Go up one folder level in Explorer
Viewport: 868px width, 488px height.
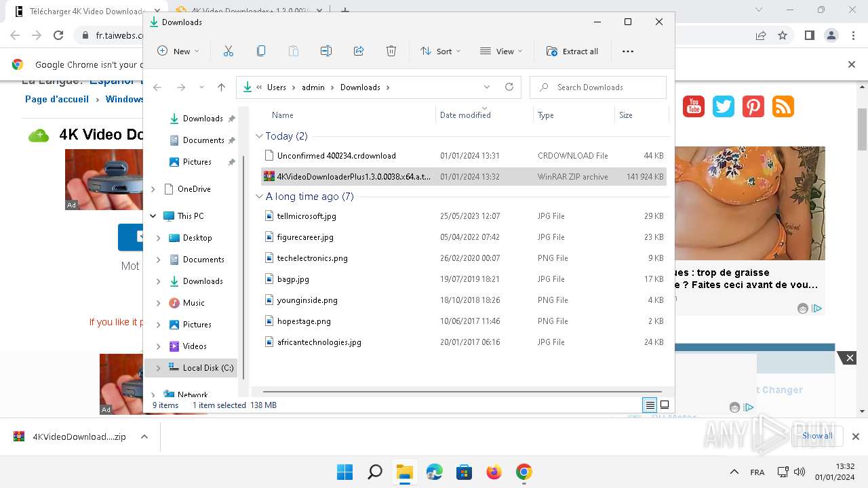tap(221, 87)
